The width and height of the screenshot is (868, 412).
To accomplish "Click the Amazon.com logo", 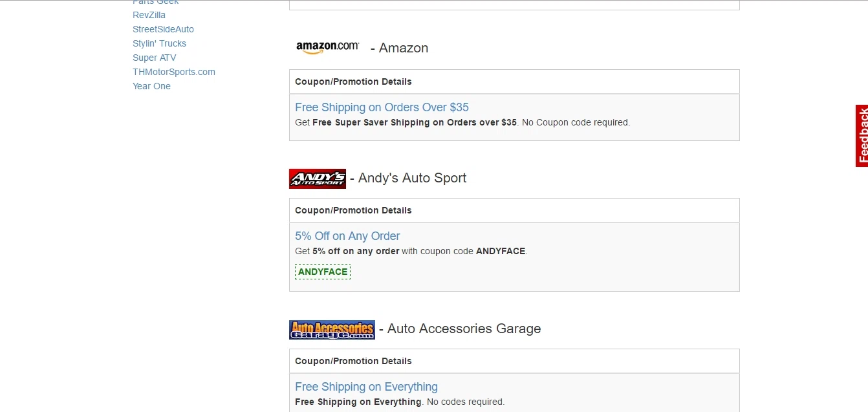I will point(327,47).
